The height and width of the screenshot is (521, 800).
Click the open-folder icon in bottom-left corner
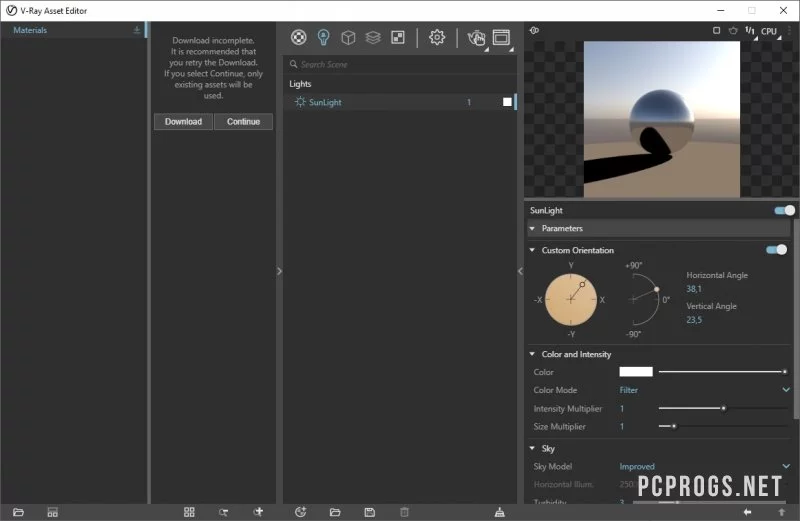point(18,512)
